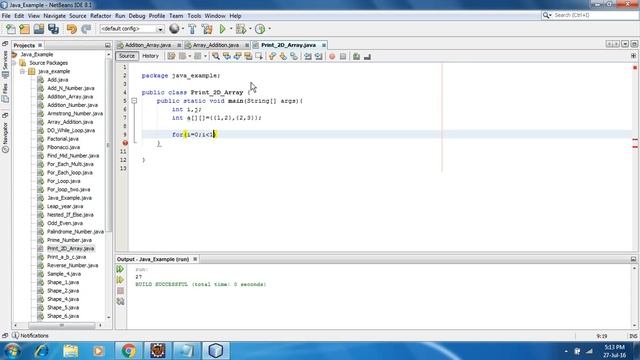Click the Debug Project toolbar icon
The height and width of the screenshot is (360, 640).
(241, 29)
